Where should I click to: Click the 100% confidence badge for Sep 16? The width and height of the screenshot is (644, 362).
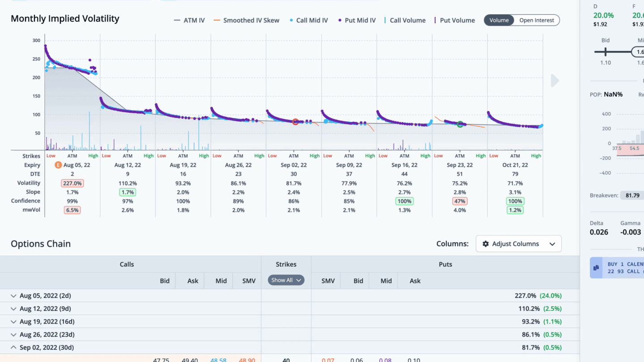point(404,201)
